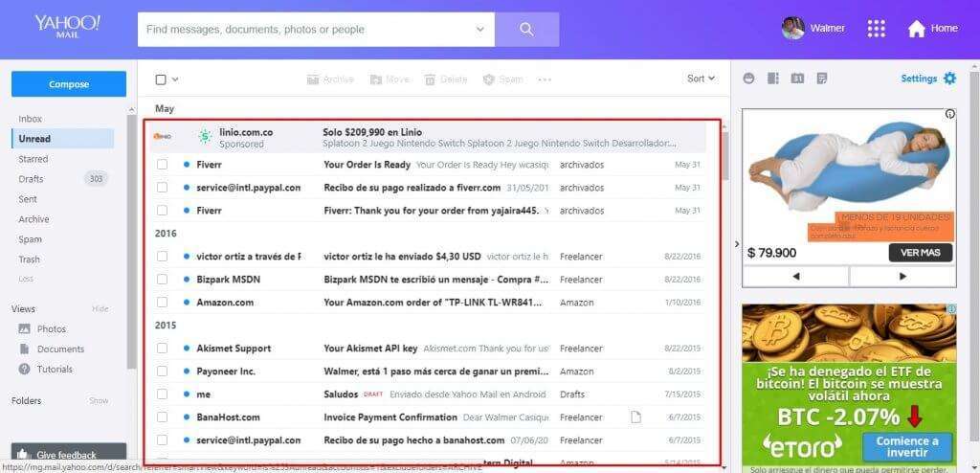Click the Delete trash toolbar button
This screenshot has height=473, width=980.
tap(446, 79)
